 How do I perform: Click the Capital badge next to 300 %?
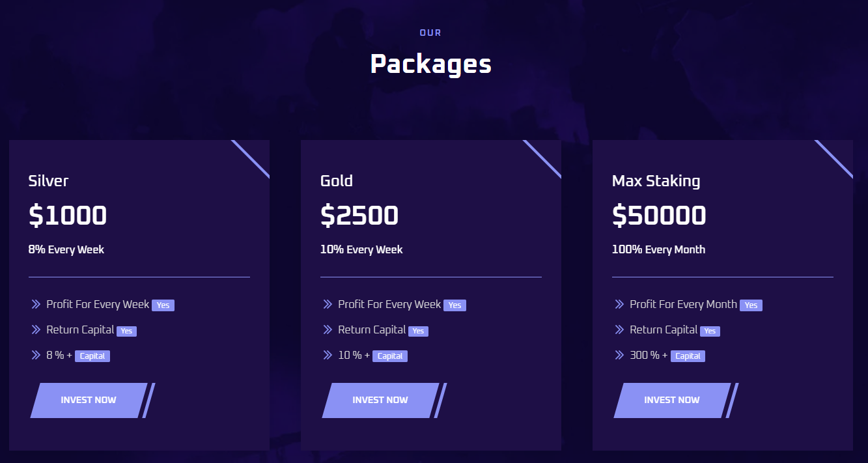[688, 356]
